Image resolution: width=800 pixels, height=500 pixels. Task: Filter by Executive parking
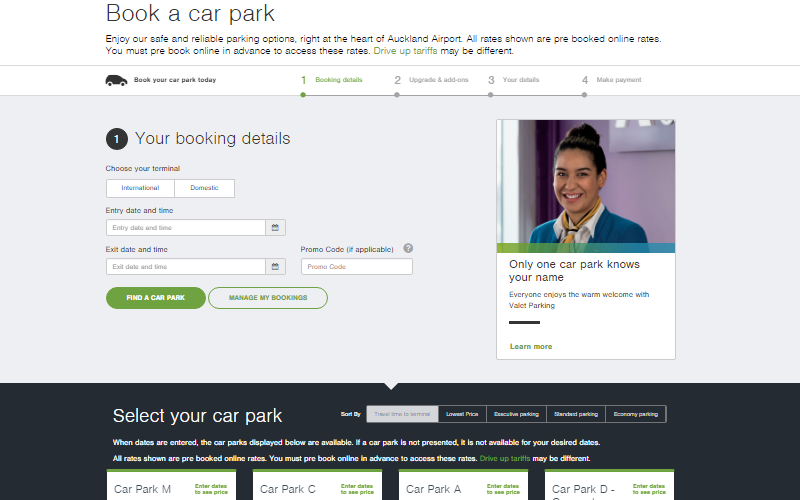tap(516, 414)
